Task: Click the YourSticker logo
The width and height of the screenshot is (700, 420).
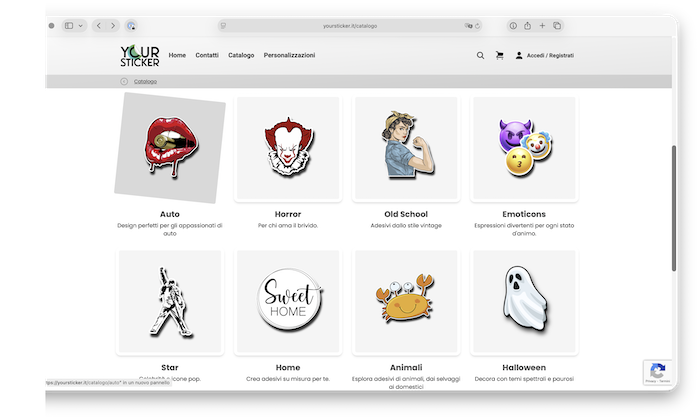Action: point(139,56)
